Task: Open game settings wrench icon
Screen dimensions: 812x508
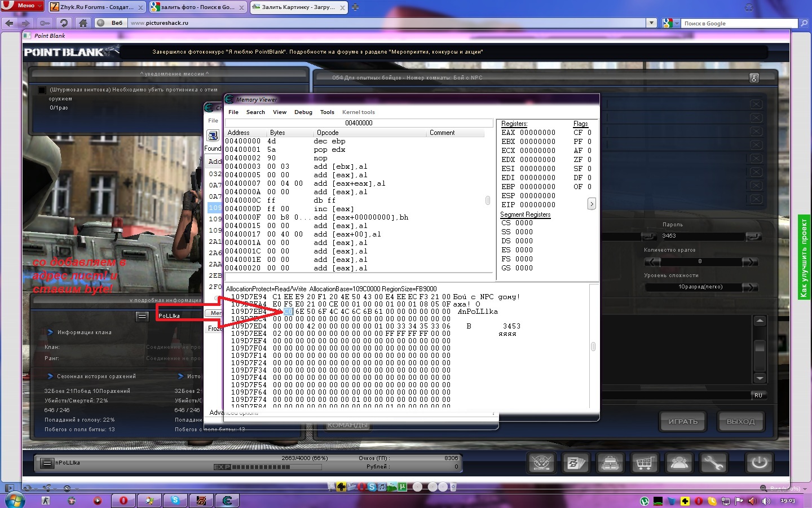Action: point(713,463)
